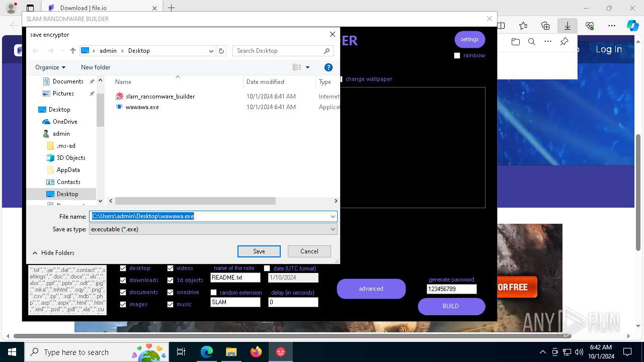The height and width of the screenshot is (362, 644).
Task: Open Edge settings and more ellipsis
Action: click(x=612, y=26)
